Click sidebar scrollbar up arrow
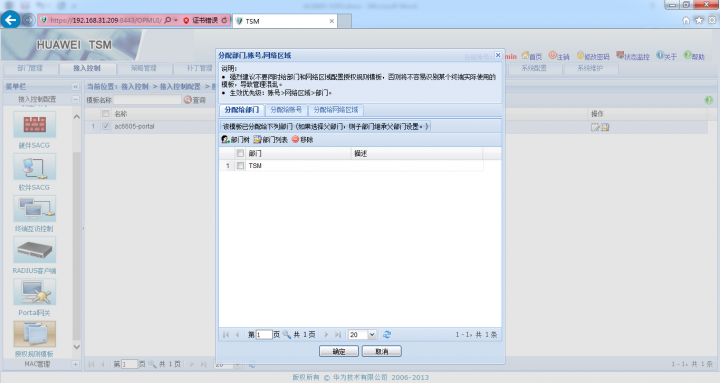The height and width of the screenshot is (384, 721). click(x=77, y=117)
